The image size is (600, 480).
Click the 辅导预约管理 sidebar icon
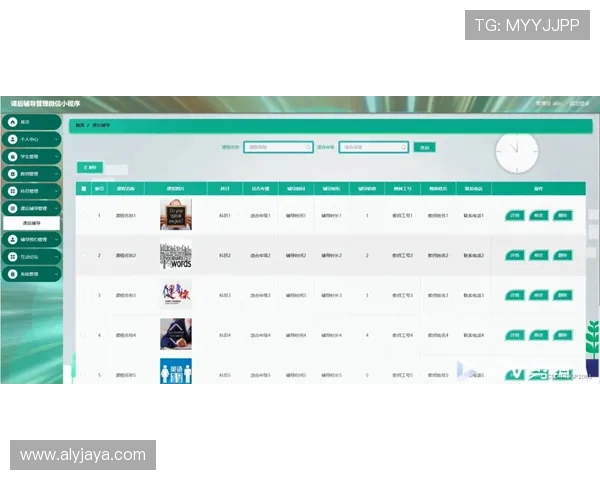click(x=13, y=240)
